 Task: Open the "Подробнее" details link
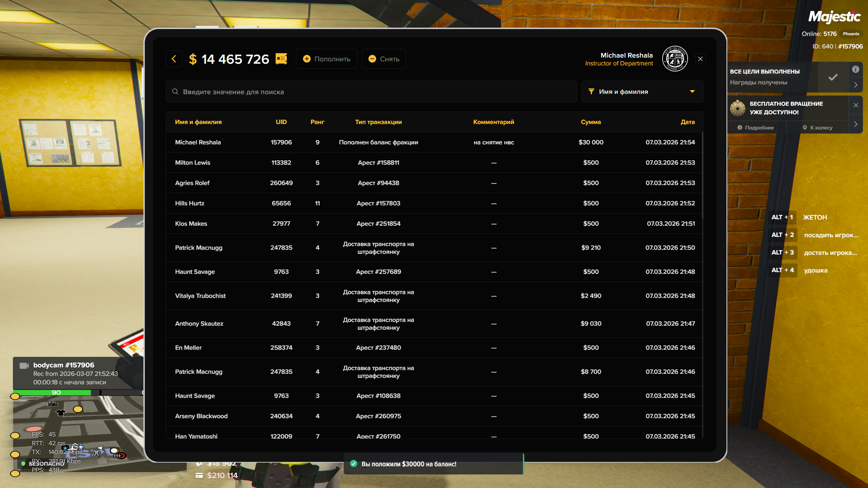(x=756, y=128)
